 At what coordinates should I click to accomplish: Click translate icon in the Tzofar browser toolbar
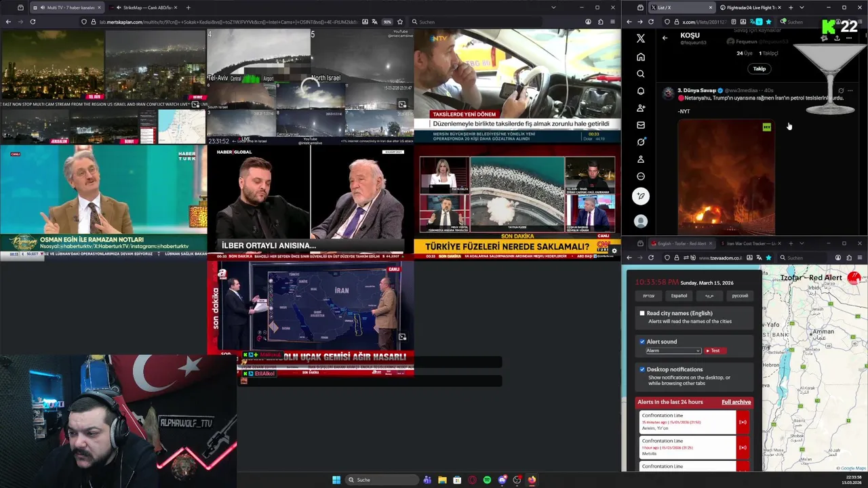(759, 258)
